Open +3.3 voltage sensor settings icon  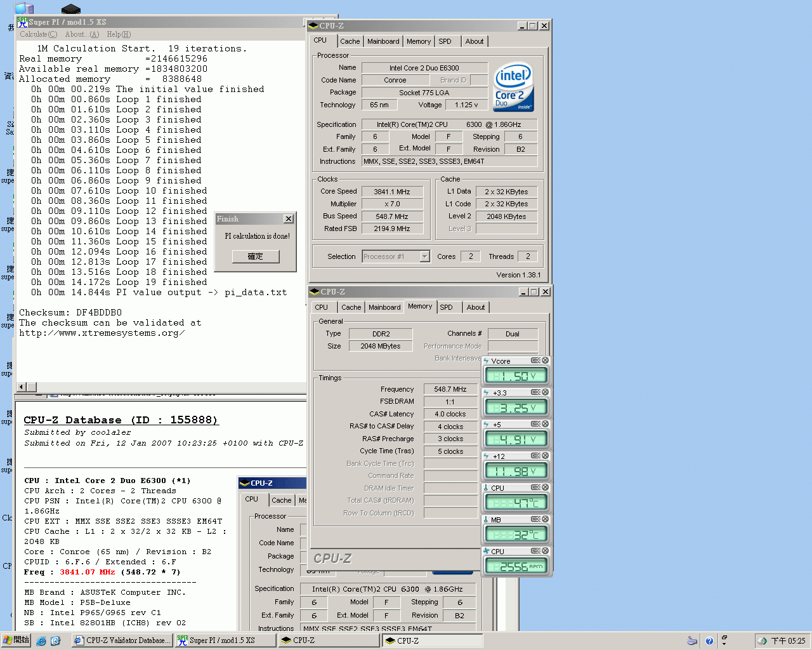point(535,392)
